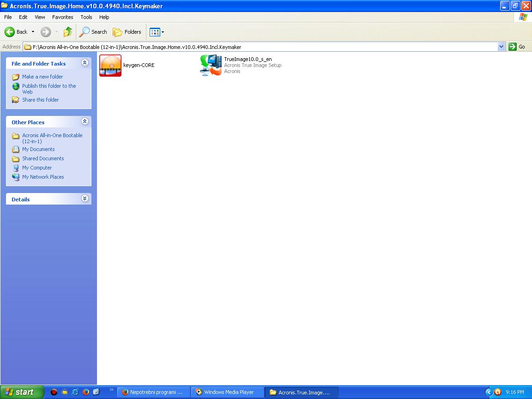Click the yellow folder quick launch icon
The image size is (532, 399).
(x=65, y=392)
